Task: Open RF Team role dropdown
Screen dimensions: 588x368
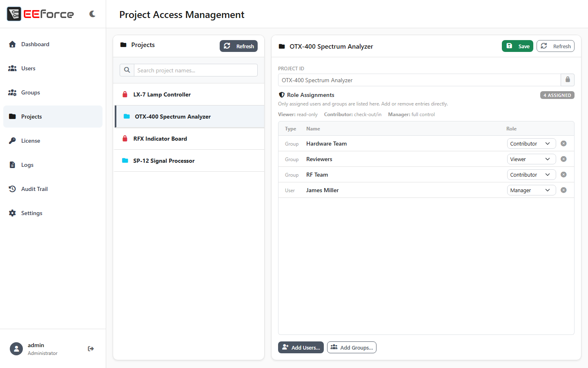Action: [x=531, y=175]
